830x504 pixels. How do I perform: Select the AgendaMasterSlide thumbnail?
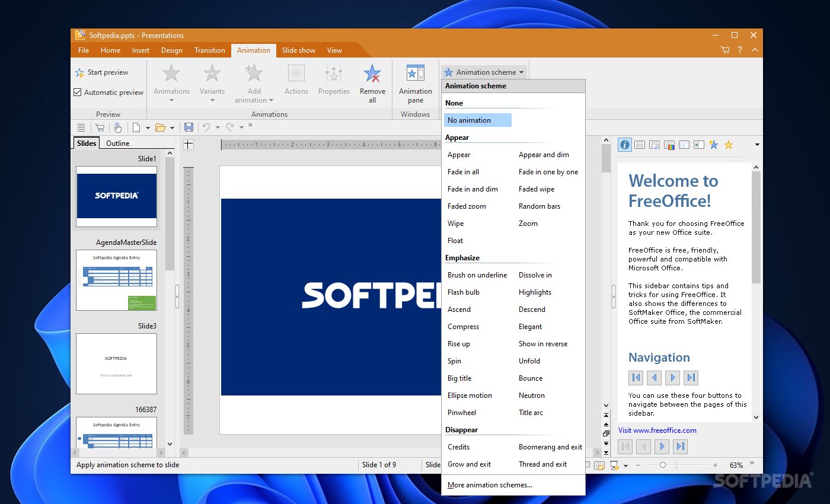click(x=116, y=280)
